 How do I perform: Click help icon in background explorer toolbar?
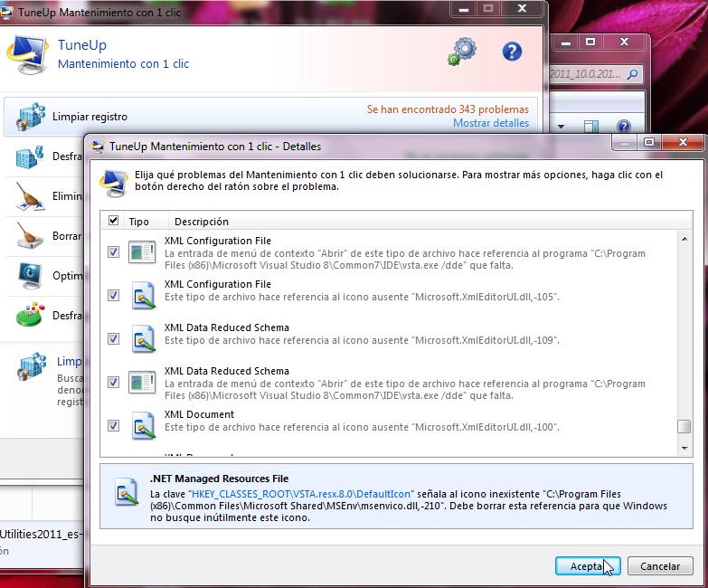click(624, 126)
